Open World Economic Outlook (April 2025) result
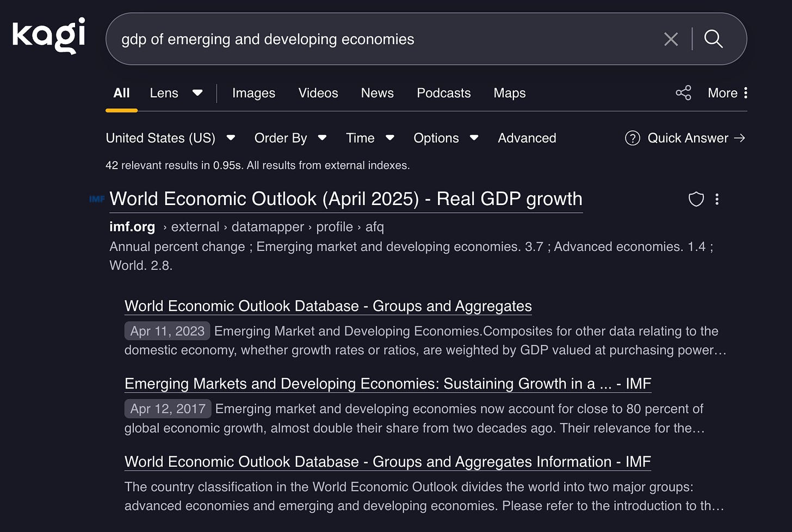 pos(346,199)
